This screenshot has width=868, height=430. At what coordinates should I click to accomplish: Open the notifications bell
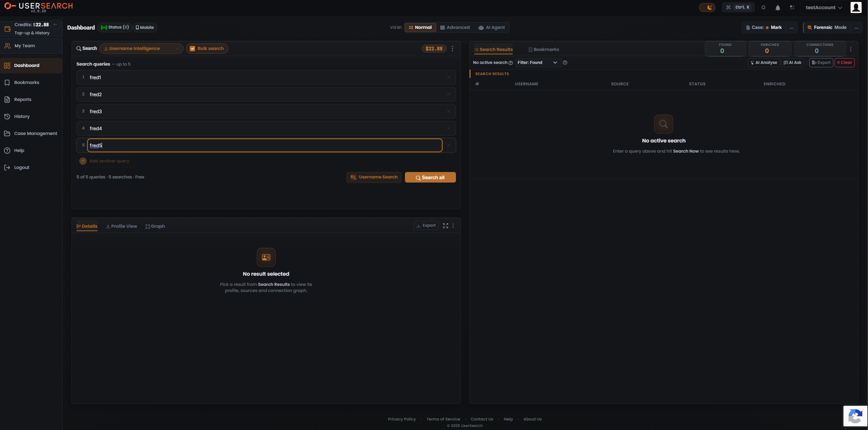(778, 7)
